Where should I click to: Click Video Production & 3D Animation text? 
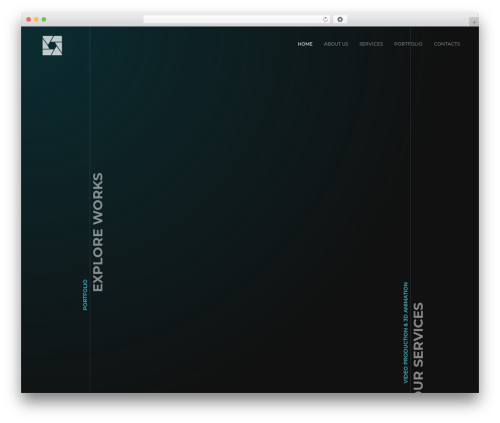406,333
